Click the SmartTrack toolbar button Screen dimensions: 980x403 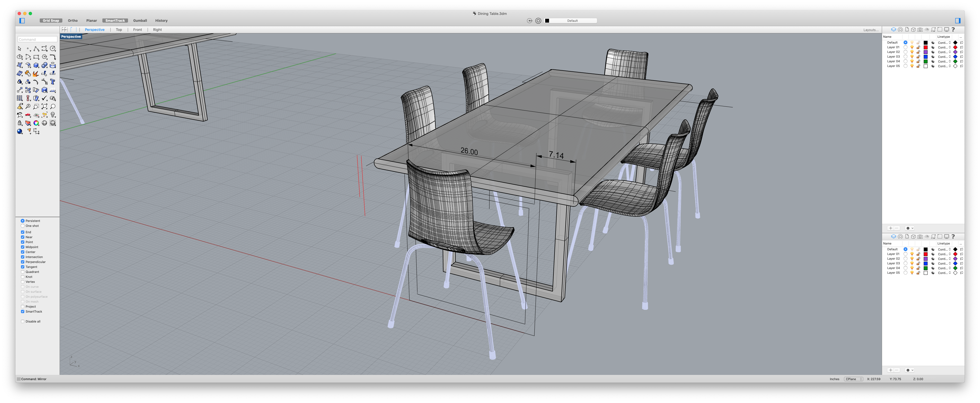click(x=114, y=20)
